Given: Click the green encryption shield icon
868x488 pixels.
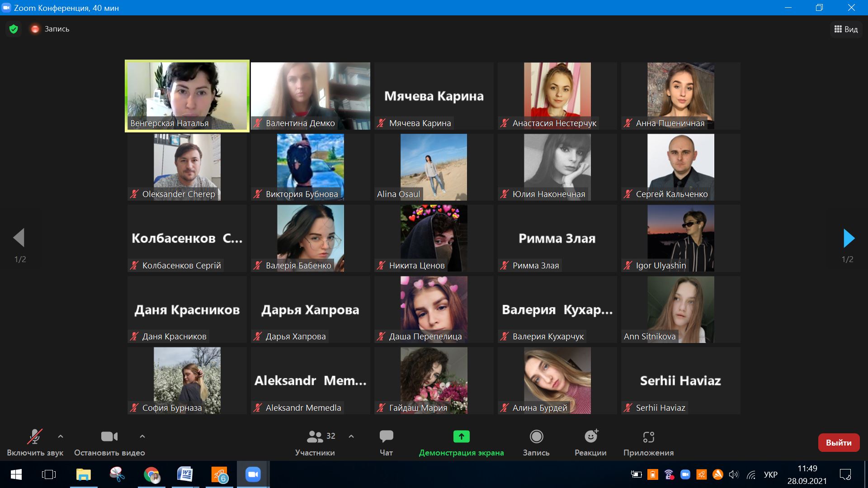Looking at the screenshot, I should tap(14, 29).
